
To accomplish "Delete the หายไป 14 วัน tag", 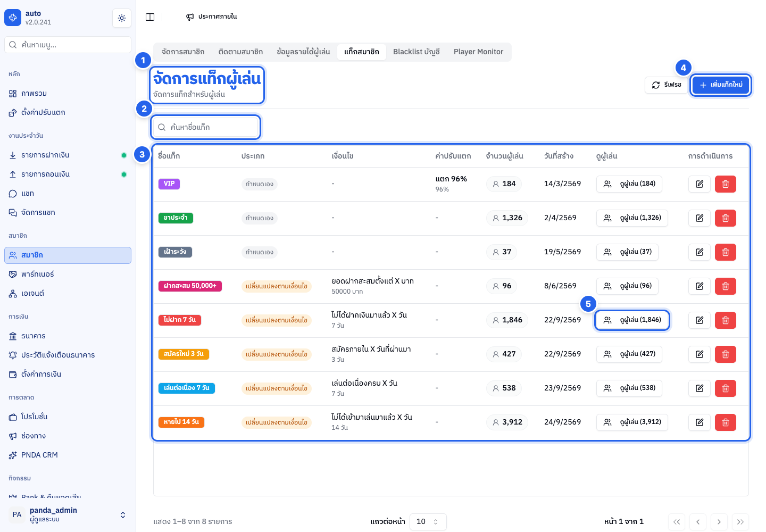I will point(726,422).
